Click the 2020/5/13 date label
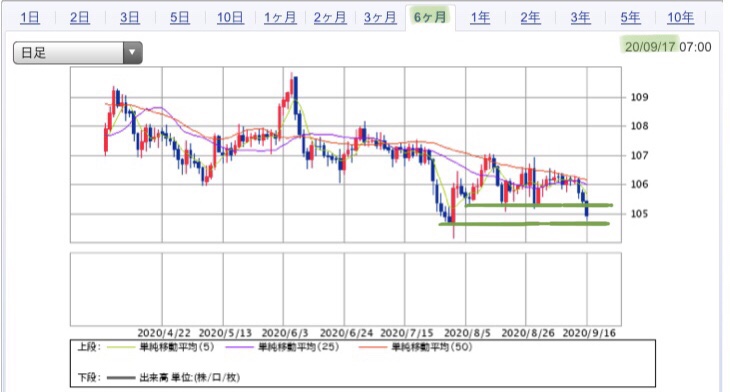This screenshot has width=730, height=392. (225, 333)
